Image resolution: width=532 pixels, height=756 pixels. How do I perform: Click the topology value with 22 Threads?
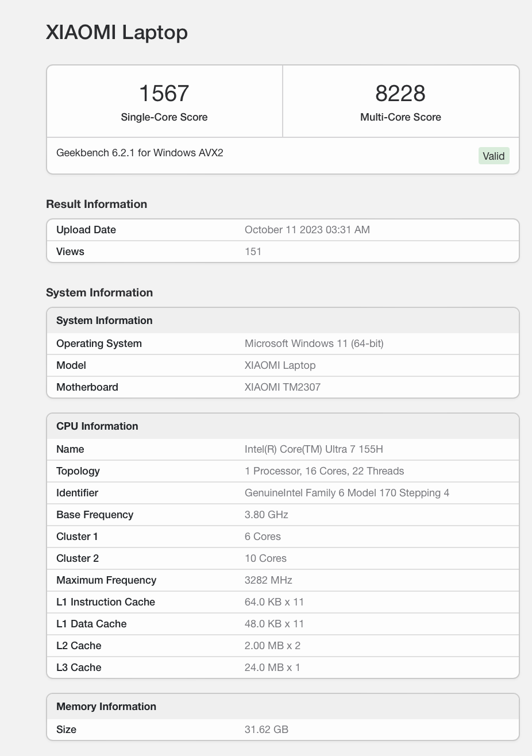click(x=324, y=471)
